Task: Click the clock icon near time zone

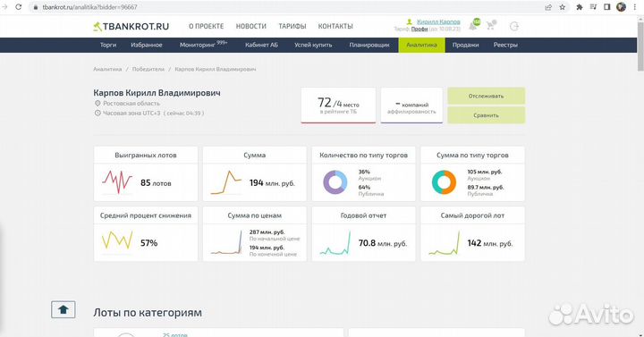Action: pos(97,113)
